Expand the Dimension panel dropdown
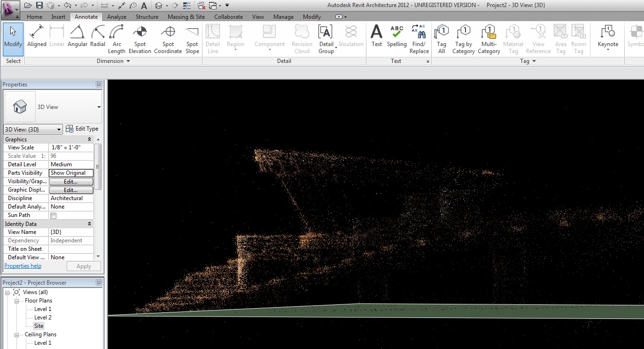 coord(128,61)
